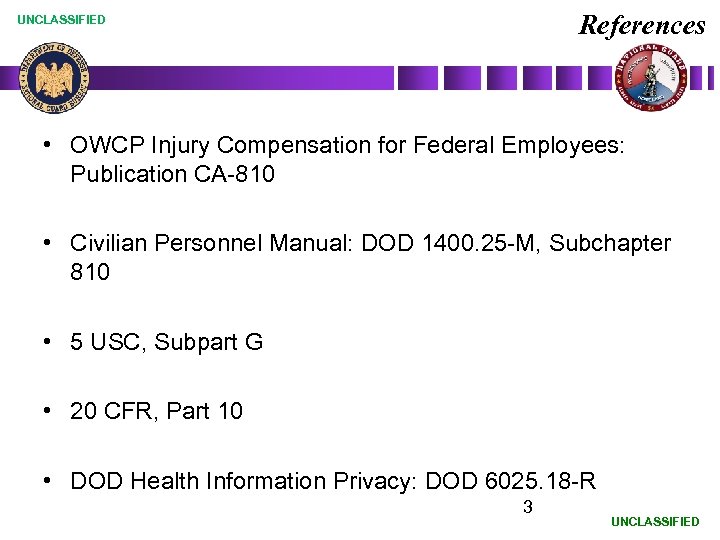720x540 pixels.
Task: Select the OWCP Injury Compensation reference line
Action: tap(346, 145)
